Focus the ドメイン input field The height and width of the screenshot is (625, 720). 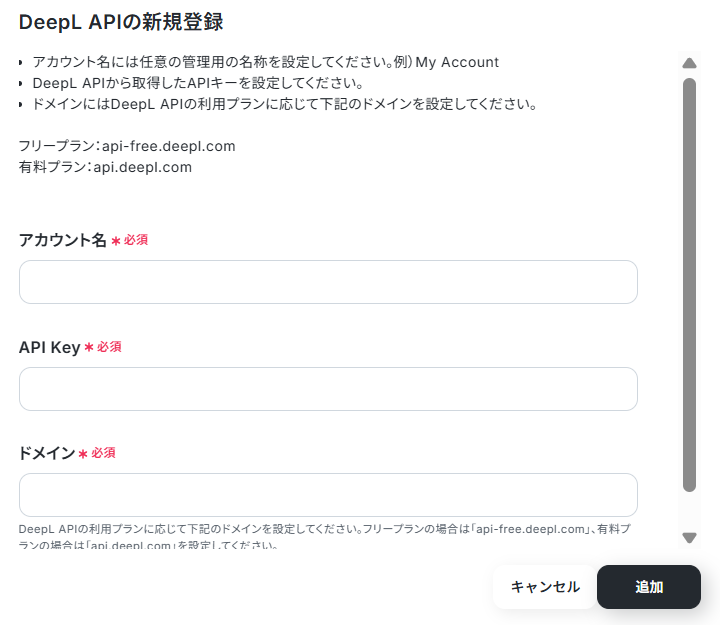pos(328,495)
